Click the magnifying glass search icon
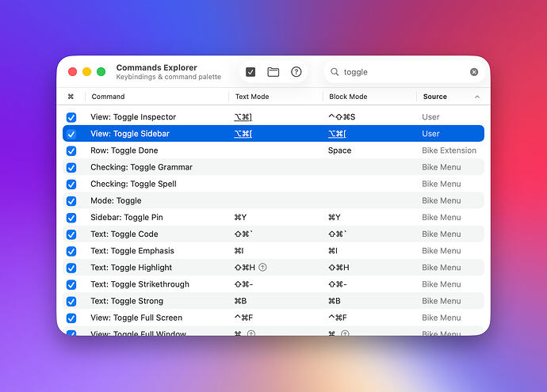 point(335,72)
